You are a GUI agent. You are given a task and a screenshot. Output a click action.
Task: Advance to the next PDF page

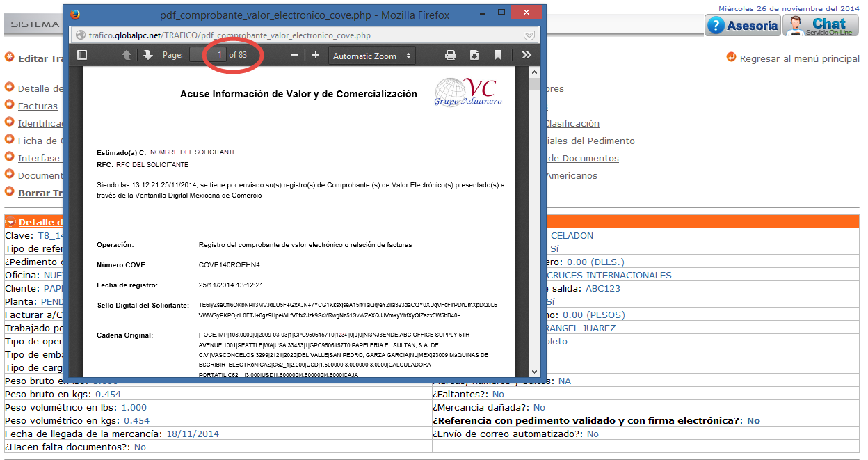(x=147, y=56)
